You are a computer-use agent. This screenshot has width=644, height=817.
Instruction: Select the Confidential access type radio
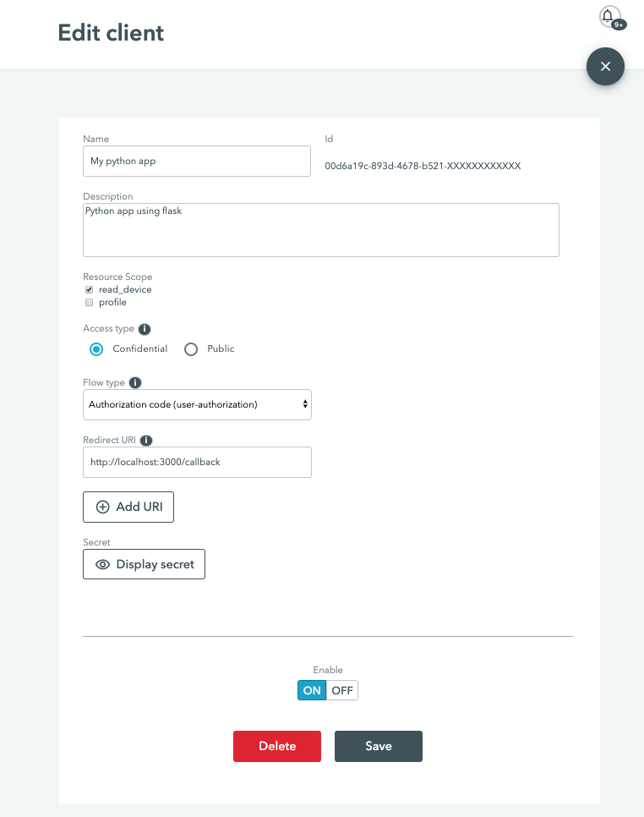point(96,349)
